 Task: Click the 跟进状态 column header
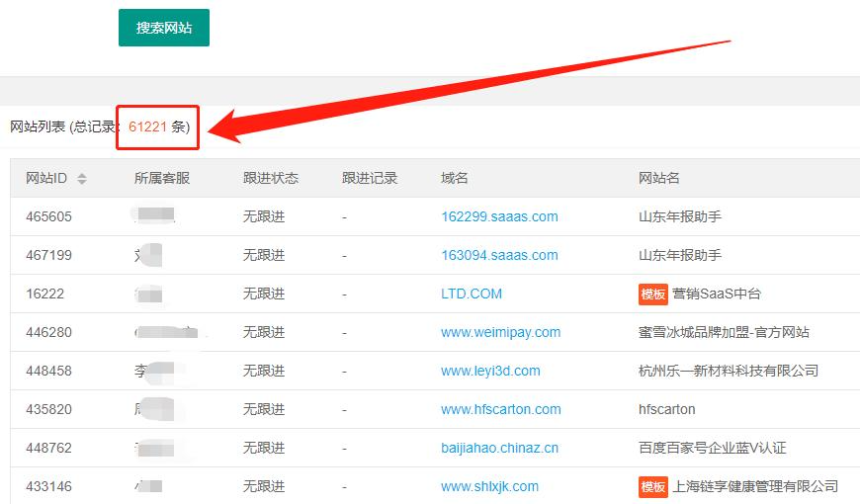click(x=271, y=178)
